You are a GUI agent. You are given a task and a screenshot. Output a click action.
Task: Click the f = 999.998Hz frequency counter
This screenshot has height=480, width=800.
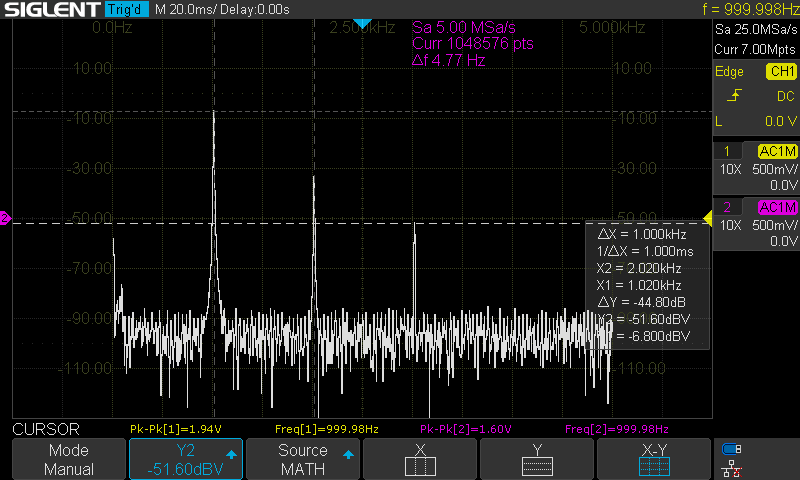coord(751,9)
